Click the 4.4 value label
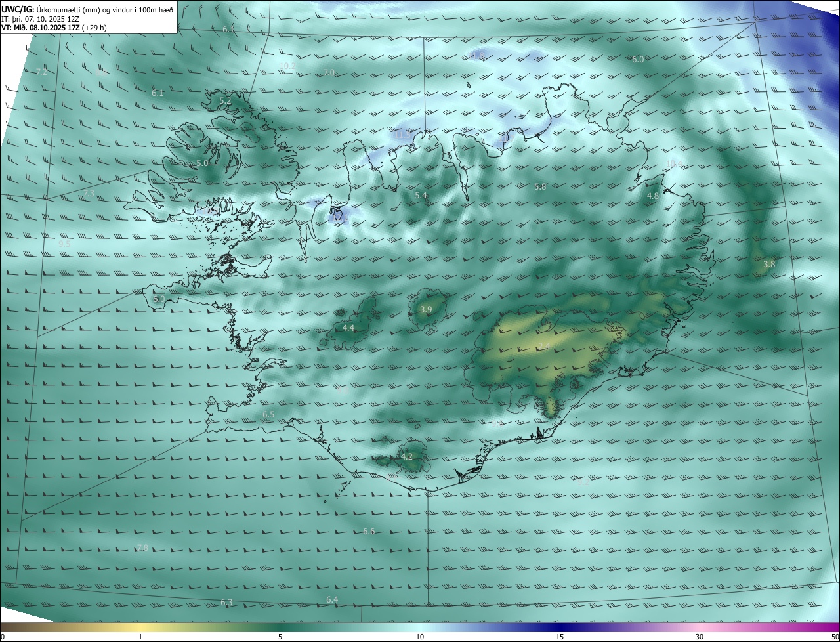Viewport: 840px width, 642px height. point(348,328)
